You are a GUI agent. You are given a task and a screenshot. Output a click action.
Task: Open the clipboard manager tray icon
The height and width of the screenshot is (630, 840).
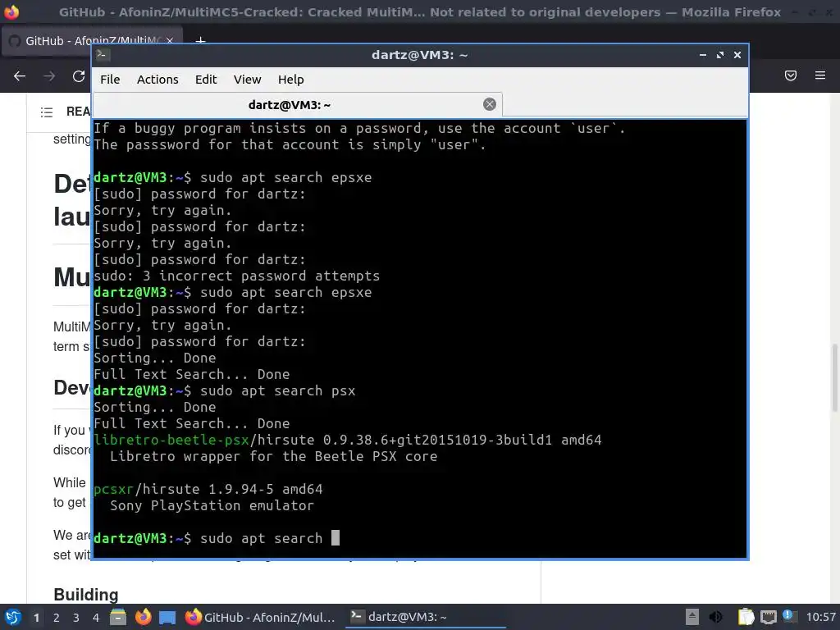pyautogui.click(x=746, y=617)
